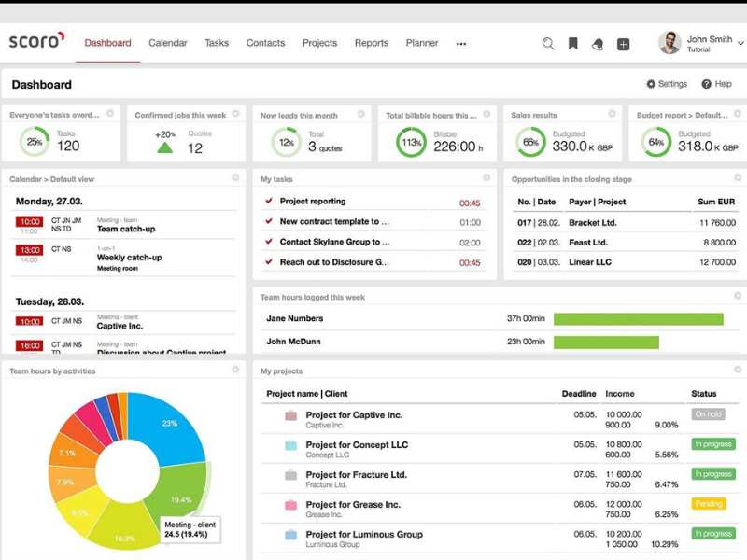The image size is (747, 560).
Task: Open the three-dots more menu
Action: click(x=460, y=44)
